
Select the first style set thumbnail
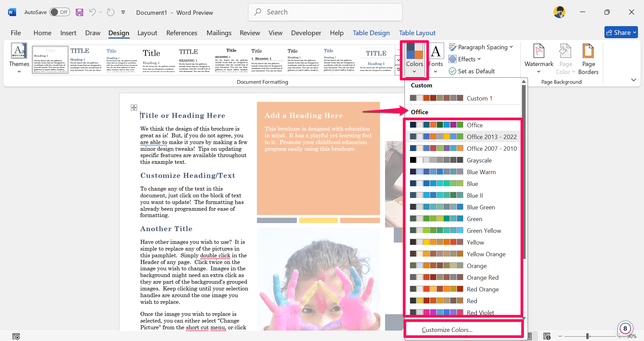50,60
